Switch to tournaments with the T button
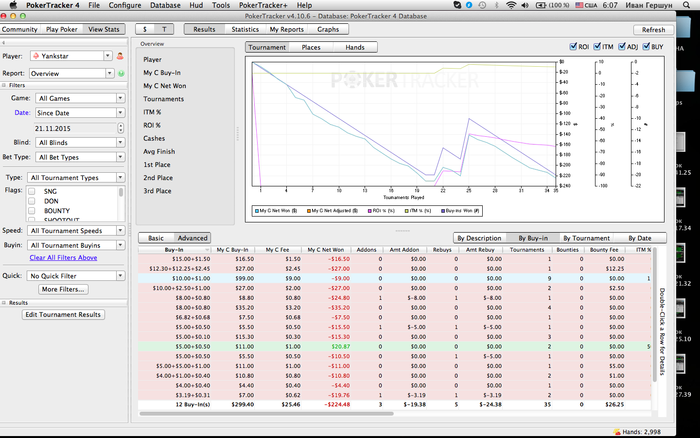 point(164,29)
